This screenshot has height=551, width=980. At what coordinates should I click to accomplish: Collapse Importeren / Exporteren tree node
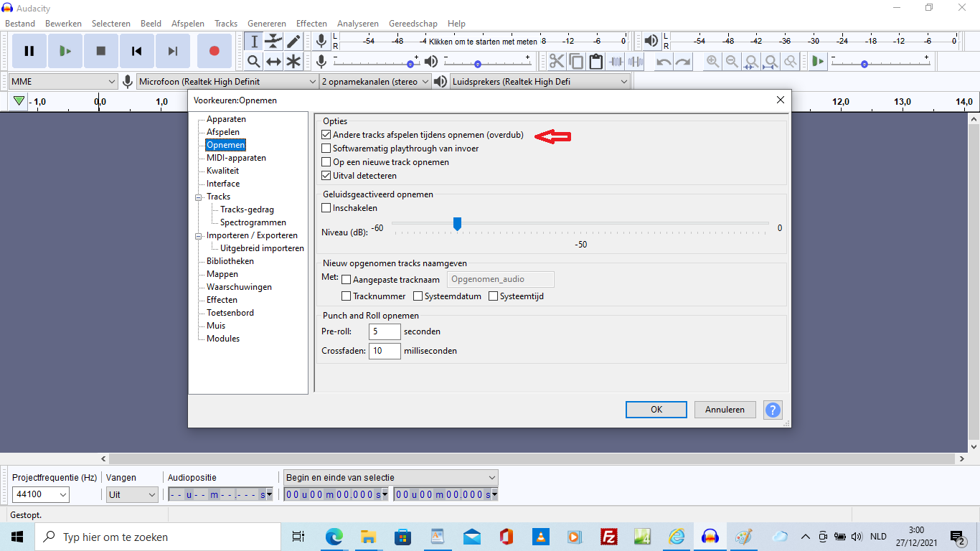click(x=199, y=235)
